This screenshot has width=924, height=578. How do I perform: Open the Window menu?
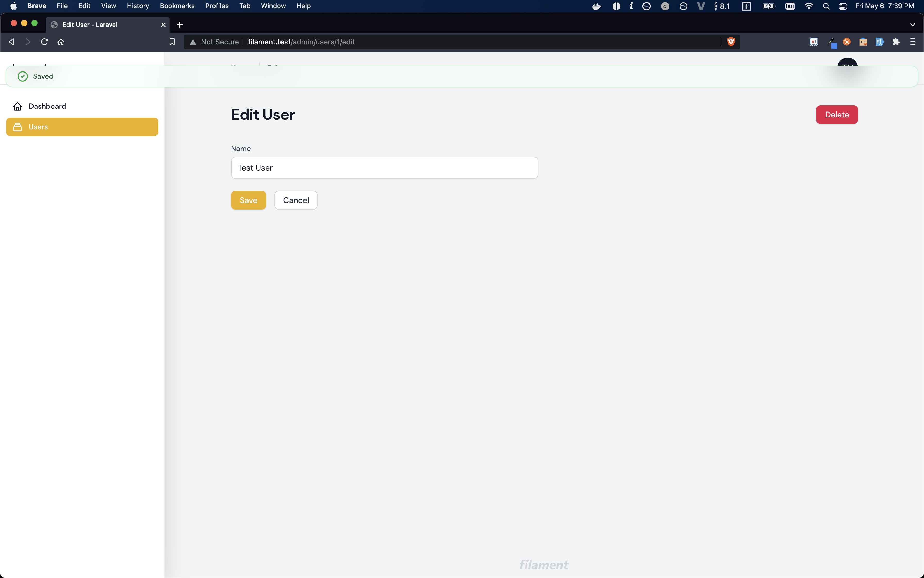[273, 6]
